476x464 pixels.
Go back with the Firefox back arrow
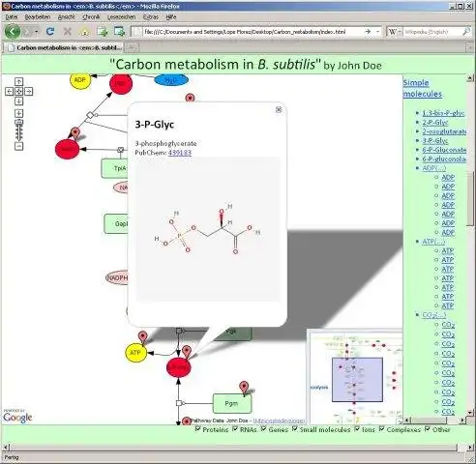point(13,32)
